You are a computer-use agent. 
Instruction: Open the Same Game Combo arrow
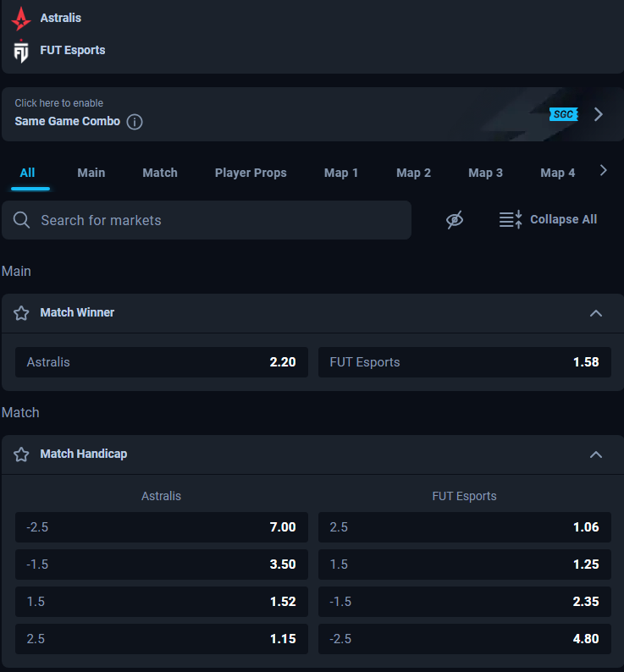point(599,114)
